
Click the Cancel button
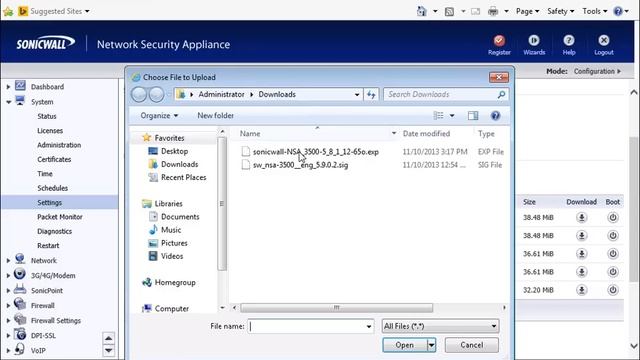[471, 345]
